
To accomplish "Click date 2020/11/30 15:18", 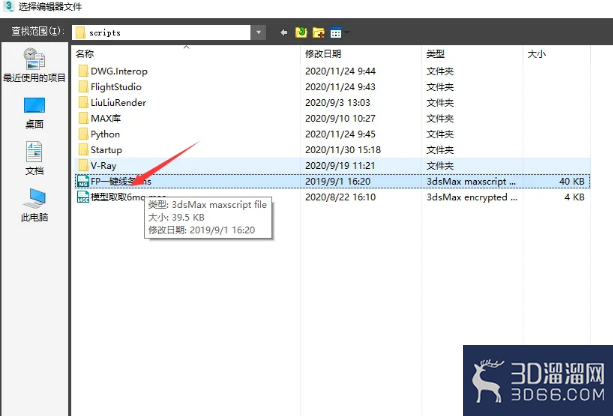I will point(343,150).
